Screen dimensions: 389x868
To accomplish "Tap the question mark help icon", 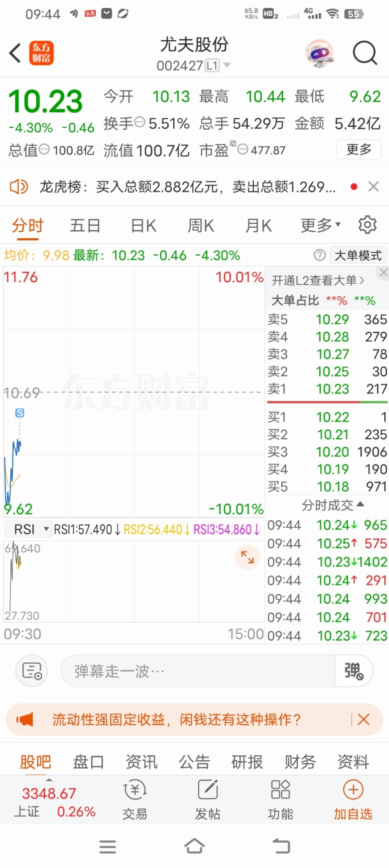I will tap(320, 255).
